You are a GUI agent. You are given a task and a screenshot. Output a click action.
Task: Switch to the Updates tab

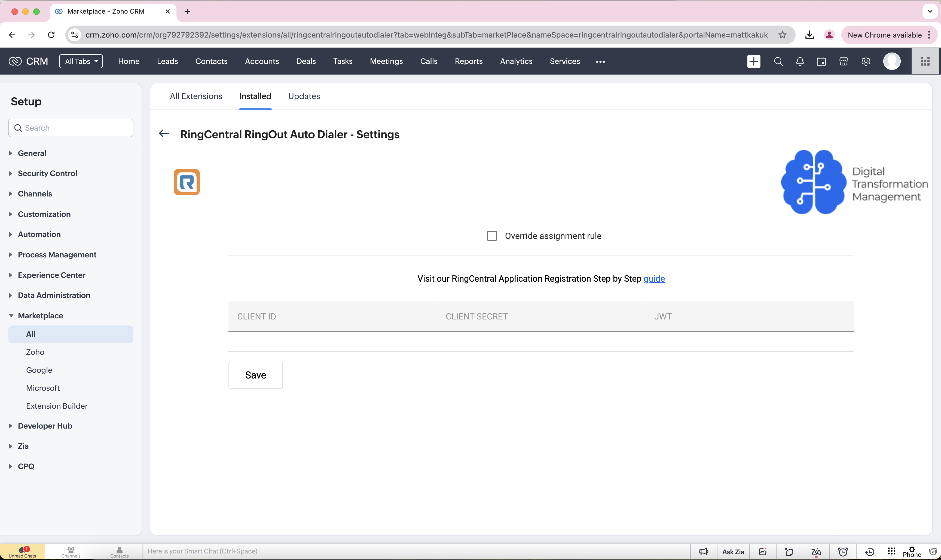304,96
